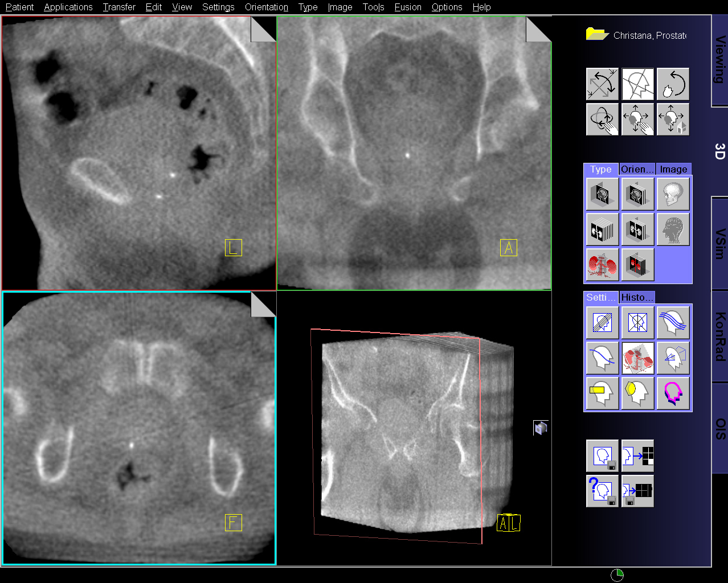Switch to the Histo tab
Viewport: 728px width, 583px height.
click(x=637, y=297)
